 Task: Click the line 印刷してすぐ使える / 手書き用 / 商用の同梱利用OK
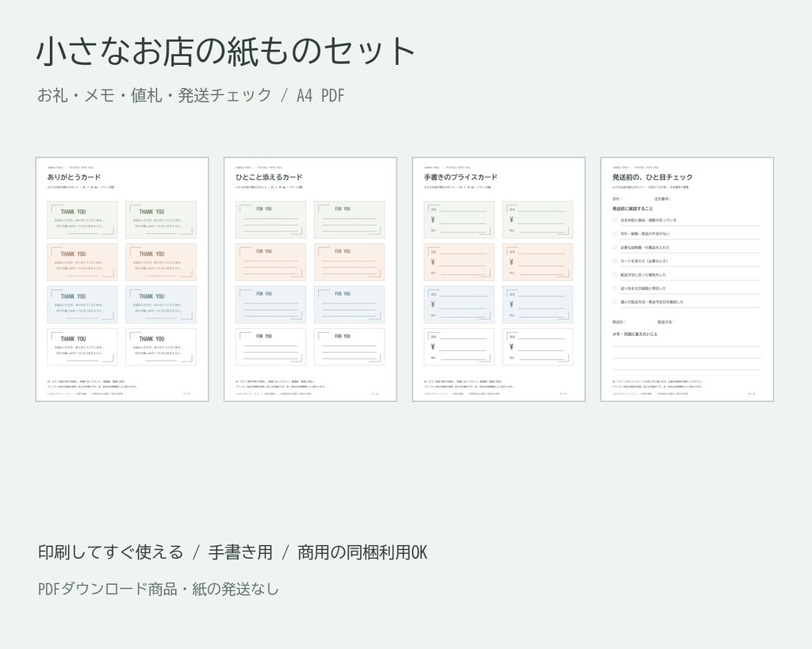click(232, 552)
